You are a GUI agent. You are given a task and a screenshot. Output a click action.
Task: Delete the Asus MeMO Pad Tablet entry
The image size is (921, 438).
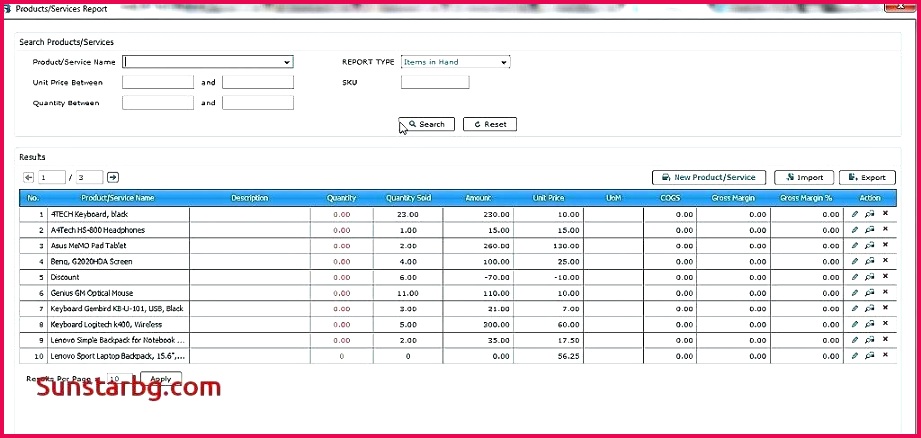885,245
